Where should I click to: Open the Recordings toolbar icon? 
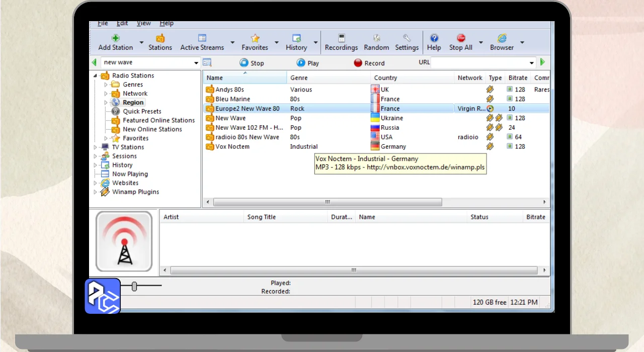(341, 39)
